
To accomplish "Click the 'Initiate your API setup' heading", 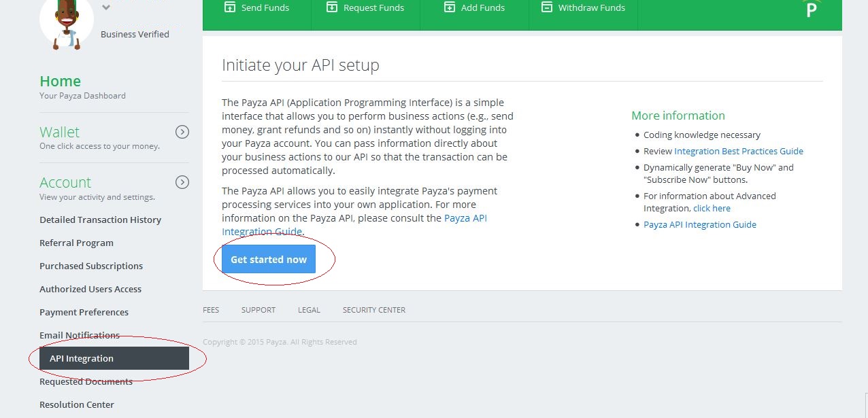I will pyautogui.click(x=301, y=65).
